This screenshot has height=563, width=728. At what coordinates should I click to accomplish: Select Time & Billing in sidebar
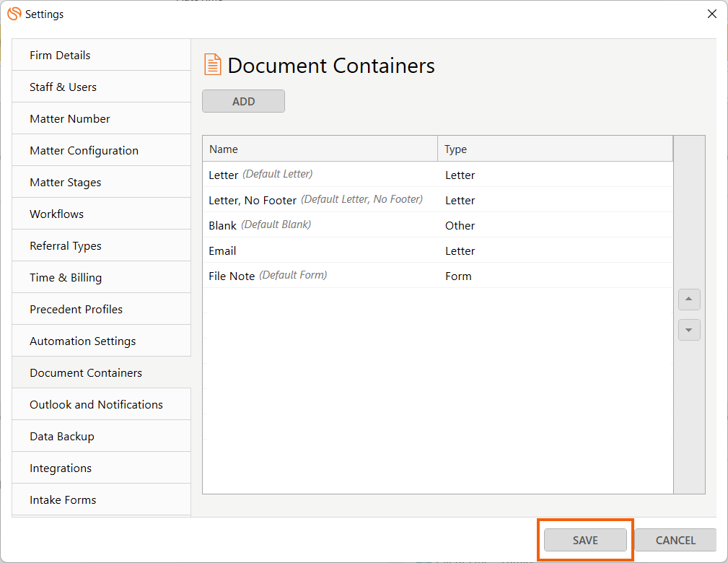pyautogui.click(x=66, y=278)
